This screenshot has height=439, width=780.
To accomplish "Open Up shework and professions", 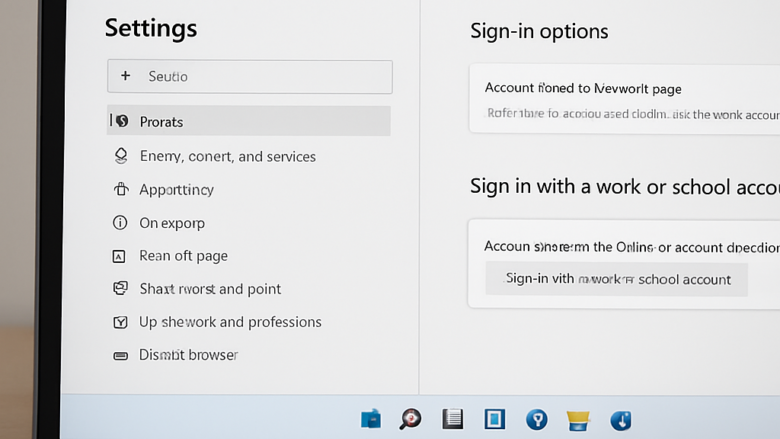I will (x=230, y=322).
